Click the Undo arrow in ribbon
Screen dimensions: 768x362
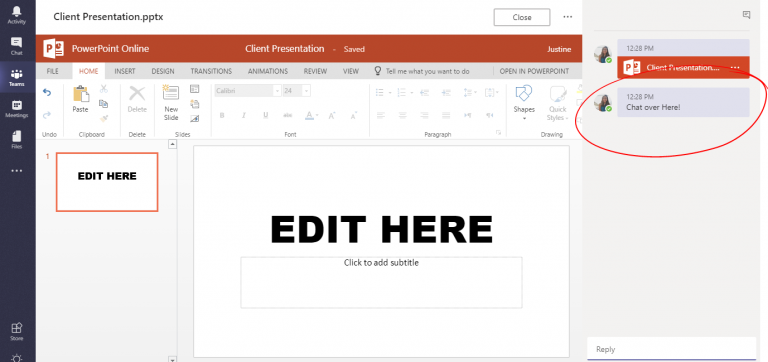(47, 92)
